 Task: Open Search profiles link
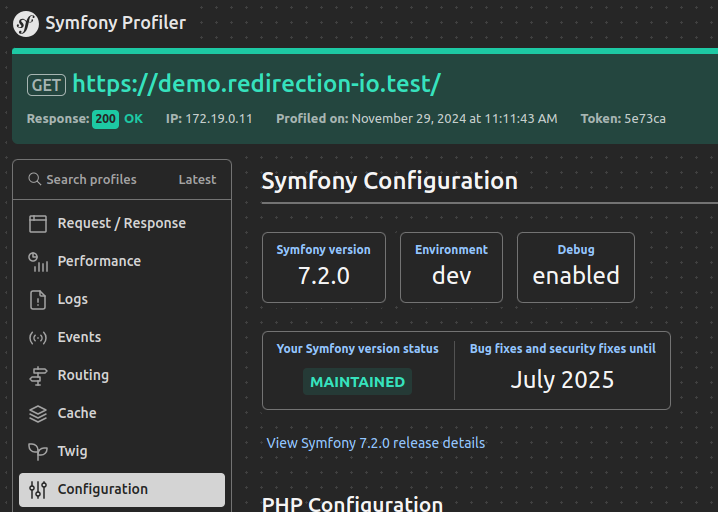82,180
